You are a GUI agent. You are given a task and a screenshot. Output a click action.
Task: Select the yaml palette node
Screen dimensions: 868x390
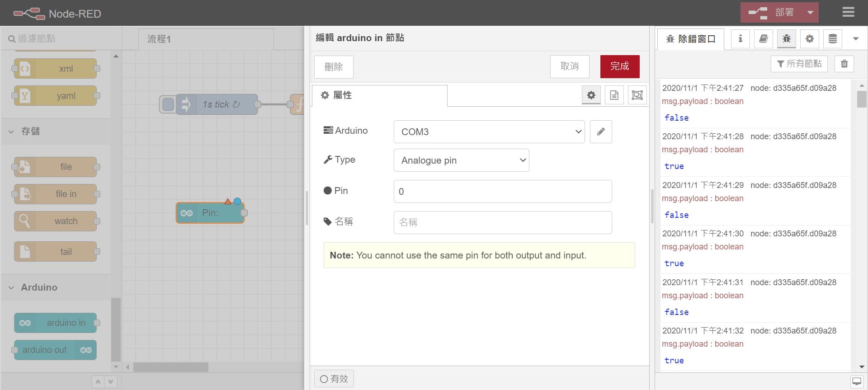click(x=55, y=96)
